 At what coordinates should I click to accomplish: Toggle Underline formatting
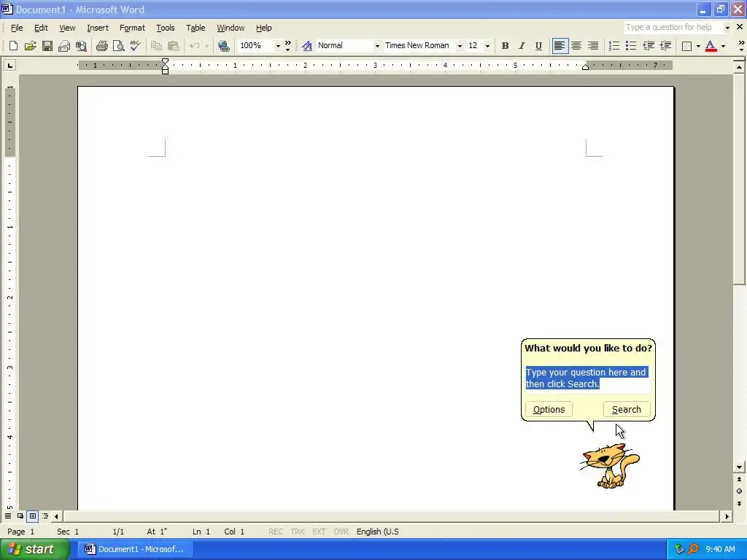pyautogui.click(x=538, y=46)
